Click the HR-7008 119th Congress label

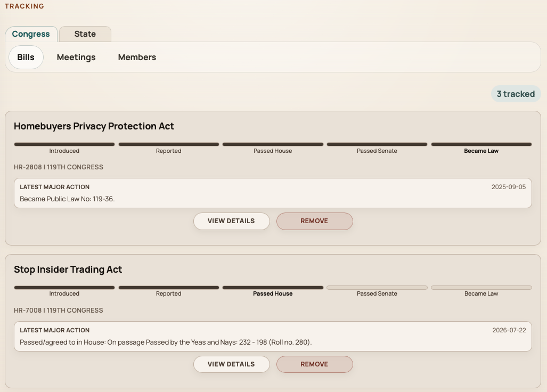pyautogui.click(x=58, y=311)
